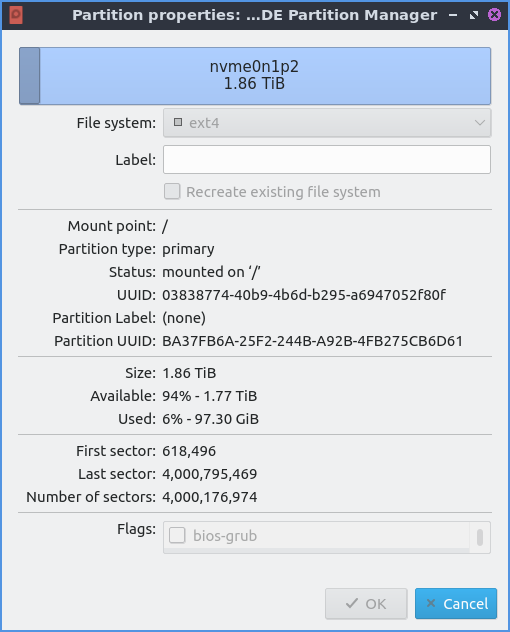The height and width of the screenshot is (632, 510).
Task: Select the used-space block in partition bar
Action: click(x=29, y=76)
